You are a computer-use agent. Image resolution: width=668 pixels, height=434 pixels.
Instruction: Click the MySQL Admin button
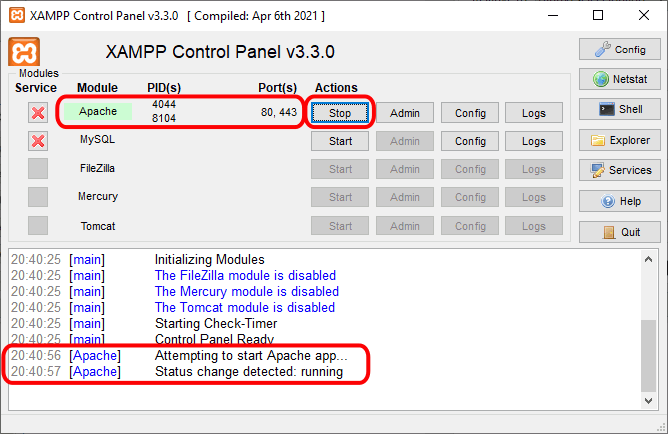405,141
